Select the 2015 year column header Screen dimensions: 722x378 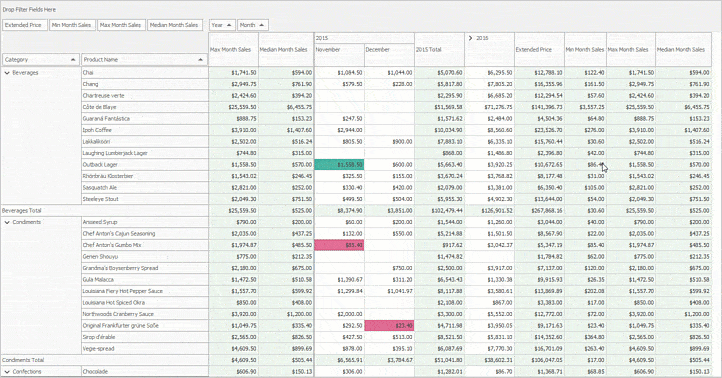click(x=364, y=38)
